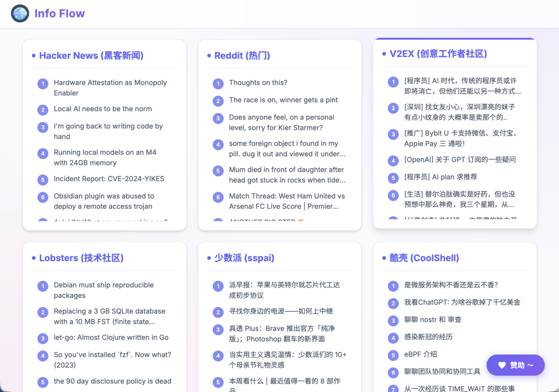Image resolution: width=559 pixels, height=392 pixels.
Task: Open Hacker News (黑客新闻) section heading
Action: pyautogui.click(x=91, y=55)
